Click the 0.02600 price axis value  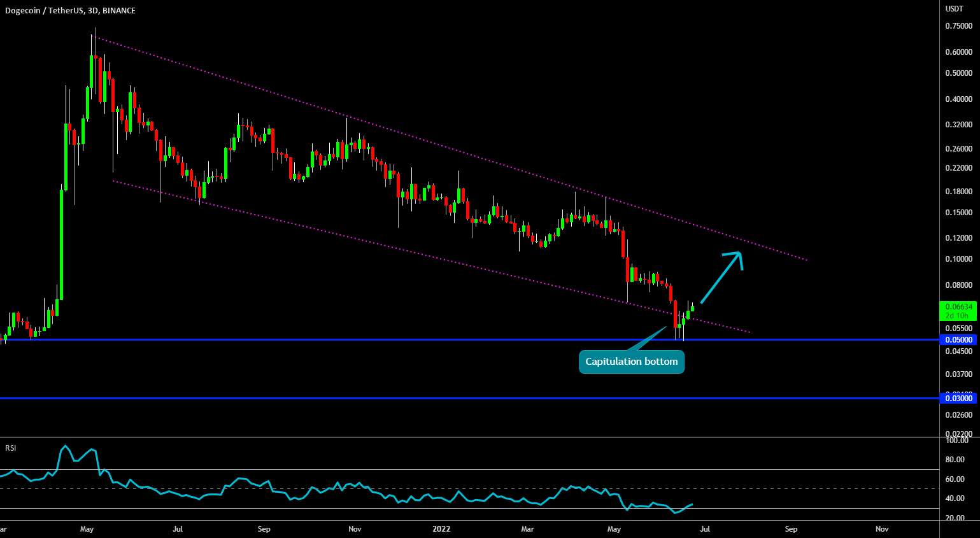pyautogui.click(x=958, y=415)
